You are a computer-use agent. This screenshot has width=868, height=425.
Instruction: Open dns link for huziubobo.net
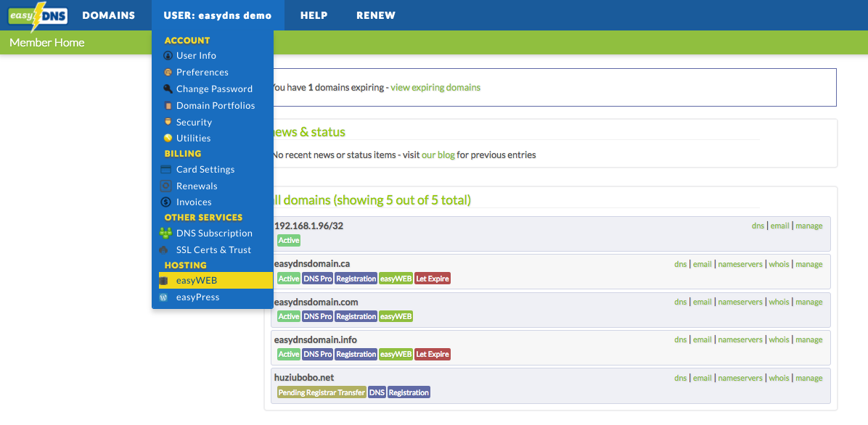coord(680,378)
